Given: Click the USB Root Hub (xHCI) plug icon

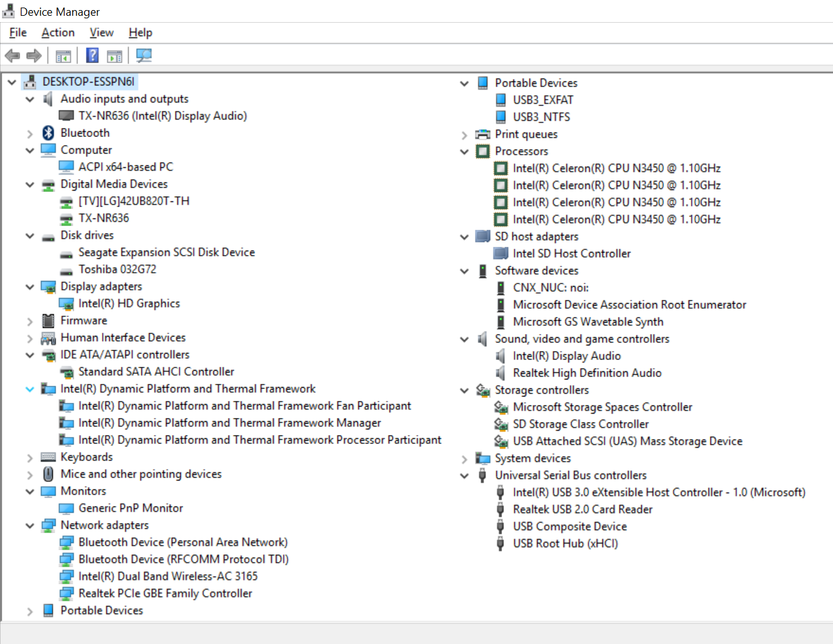Looking at the screenshot, I should click(x=501, y=543).
